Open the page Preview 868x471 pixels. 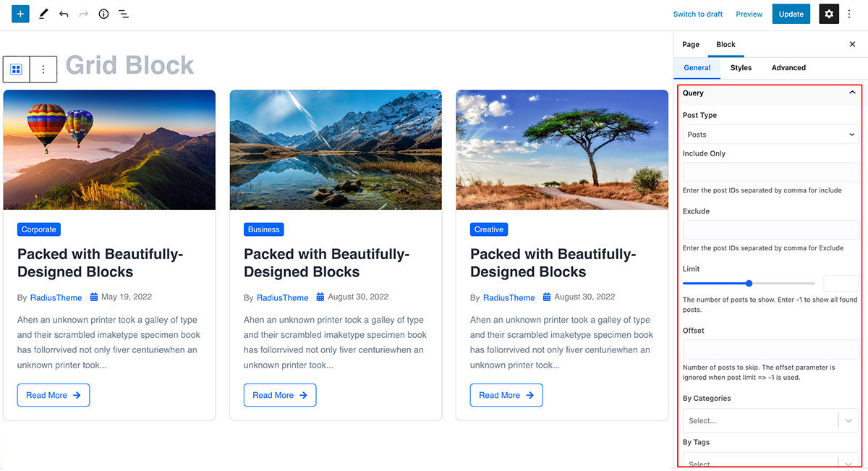(x=749, y=14)
